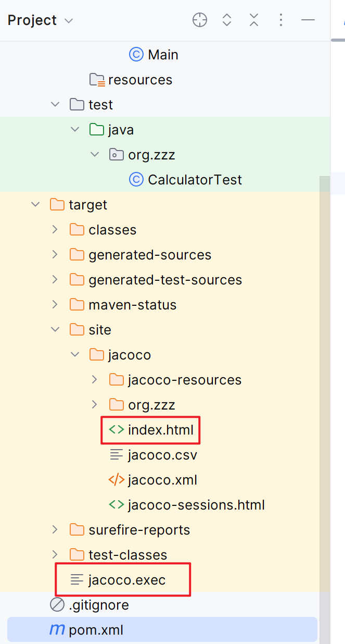Expand the surefire-reports folder
This screenshot has height=644, width=345.
[55, 530]
